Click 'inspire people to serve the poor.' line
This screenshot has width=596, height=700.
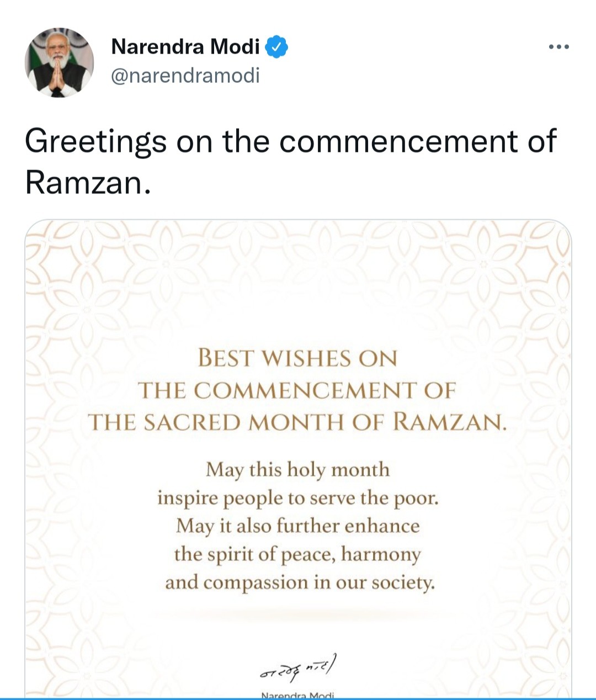[x=298, y=499]
